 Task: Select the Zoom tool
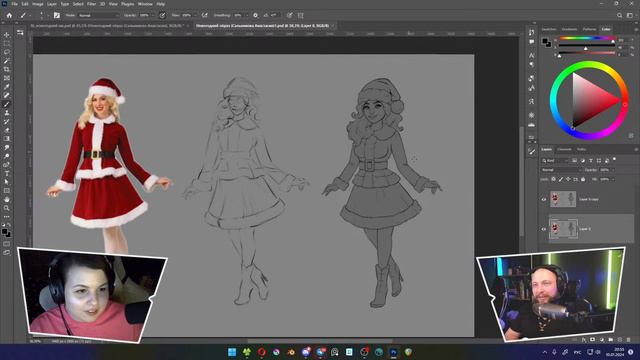coord(7,208)
